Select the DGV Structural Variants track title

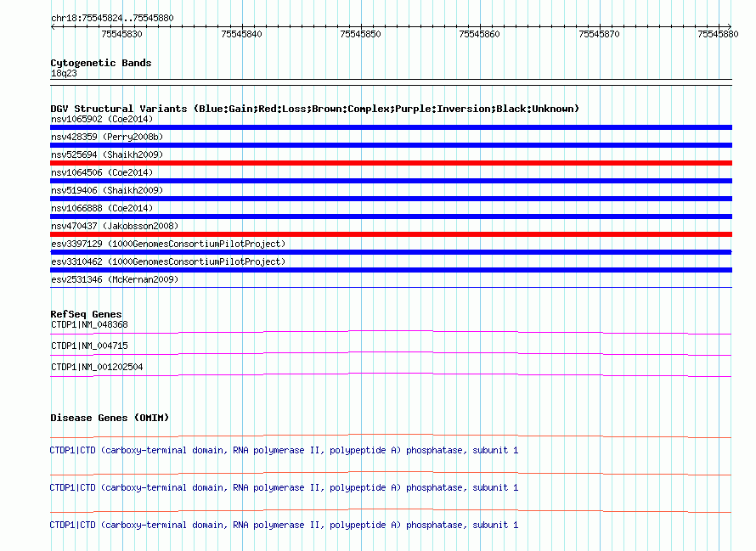[x=314, y=109]
